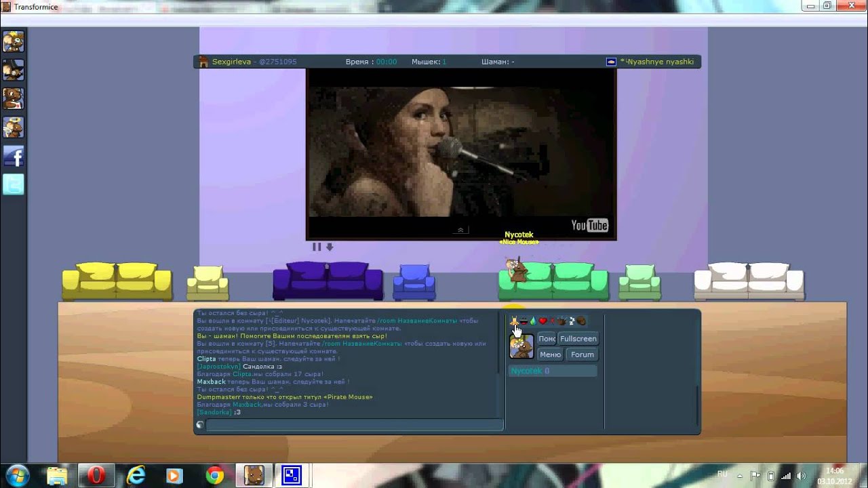Click the map code @2751095

coord(279,62)
